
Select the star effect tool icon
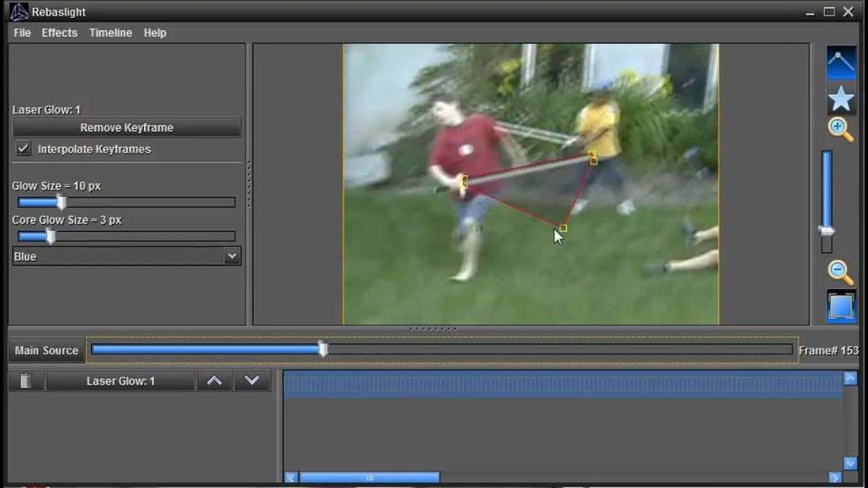[x=841, y=98]
